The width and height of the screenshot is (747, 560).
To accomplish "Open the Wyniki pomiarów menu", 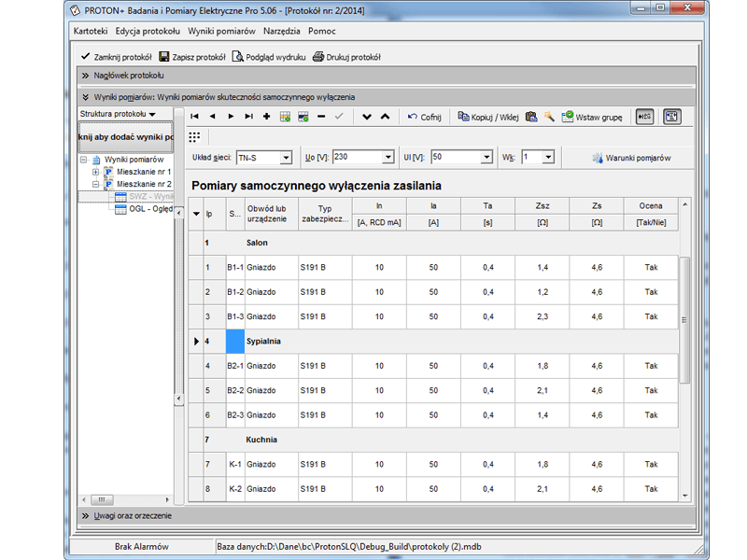I will click(221, 31).
